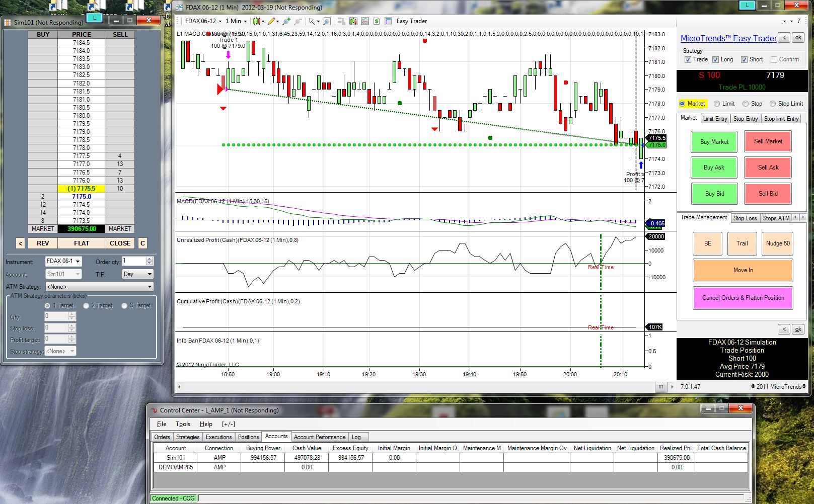The height and width of the screenshot is (504, 814).
Task: Toggle the Long strategy checkbox
Action: 715,59
